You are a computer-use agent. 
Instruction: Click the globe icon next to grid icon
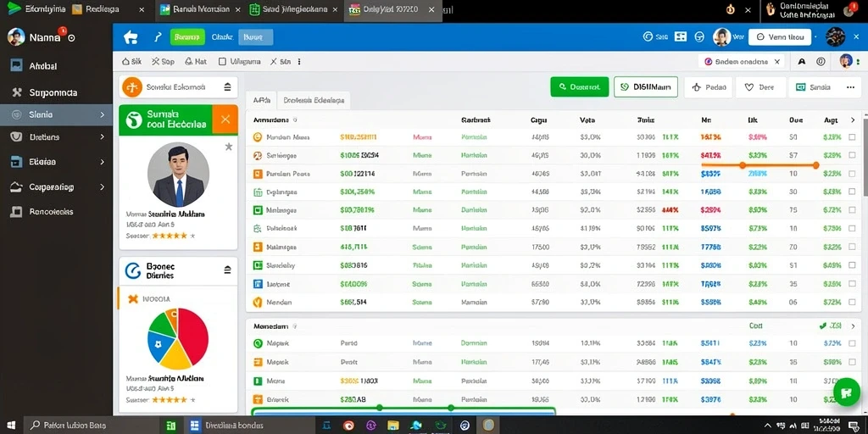(699, 36)
